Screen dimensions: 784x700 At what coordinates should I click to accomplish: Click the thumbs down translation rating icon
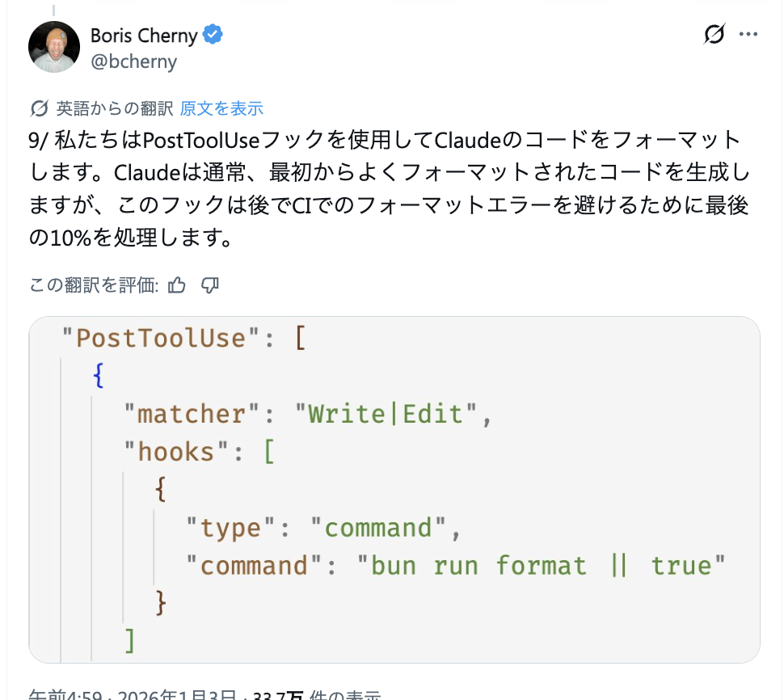pyautogui.click(x=210, y=285)
